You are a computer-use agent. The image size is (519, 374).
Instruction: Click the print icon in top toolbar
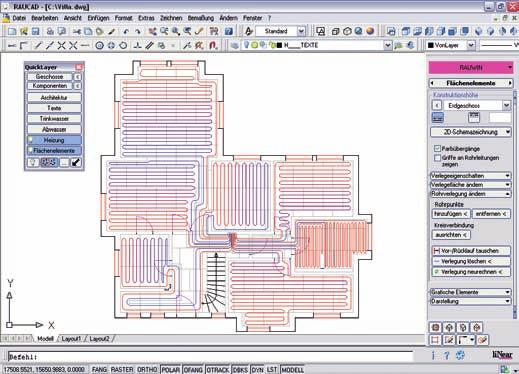coord(50,31)
